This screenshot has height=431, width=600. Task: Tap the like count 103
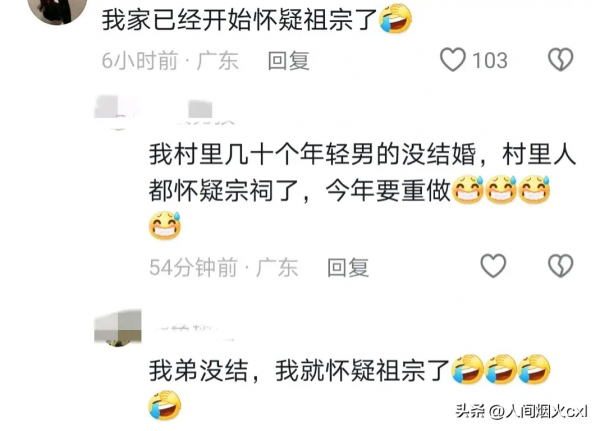tap(490, 60)
